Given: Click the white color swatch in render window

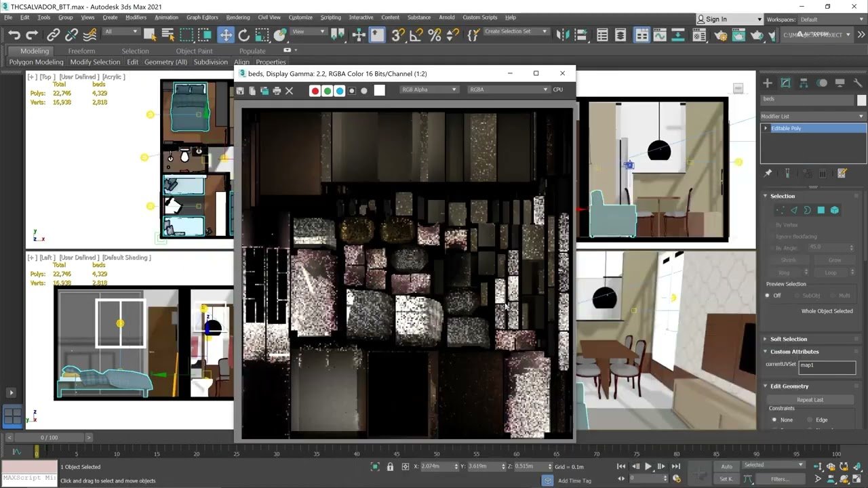Looking at the screenshot, I should [379, 91].
